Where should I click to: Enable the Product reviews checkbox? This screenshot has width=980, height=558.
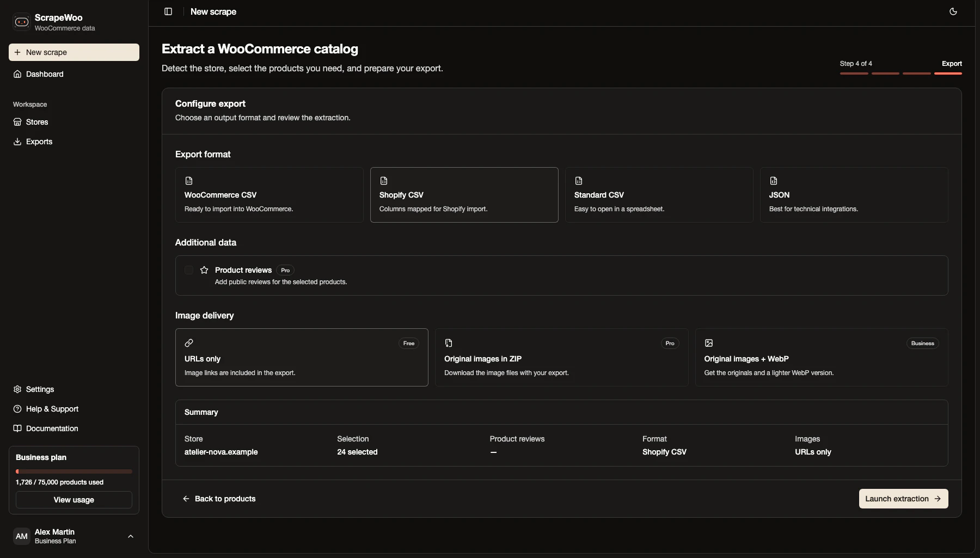(189, 270)
